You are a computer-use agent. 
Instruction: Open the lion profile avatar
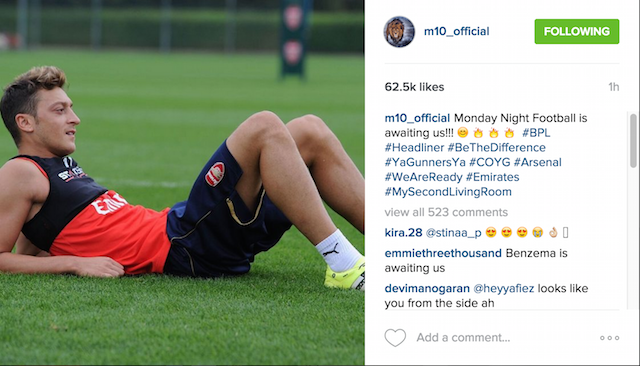[x=399, y=31]
